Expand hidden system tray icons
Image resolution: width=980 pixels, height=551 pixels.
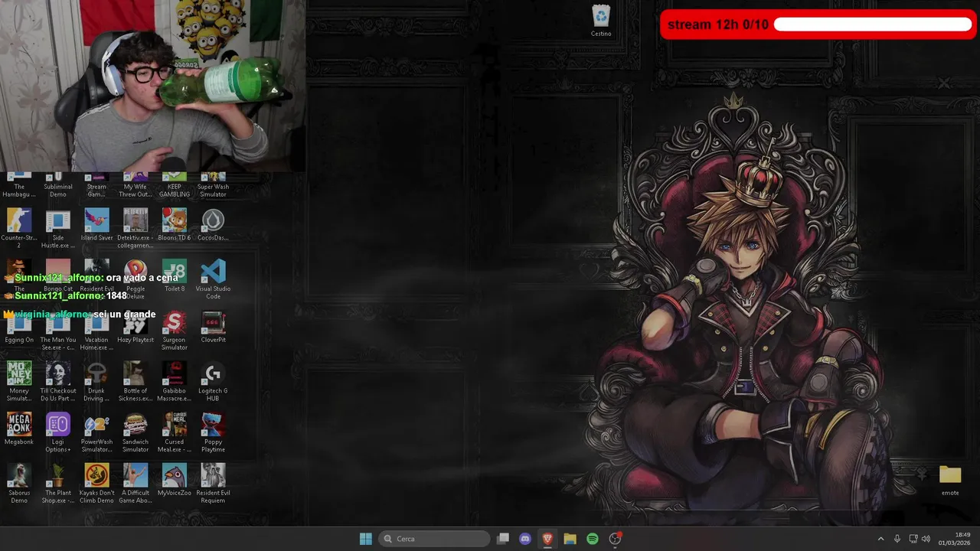pyautogui.click(x=880, y=539)
